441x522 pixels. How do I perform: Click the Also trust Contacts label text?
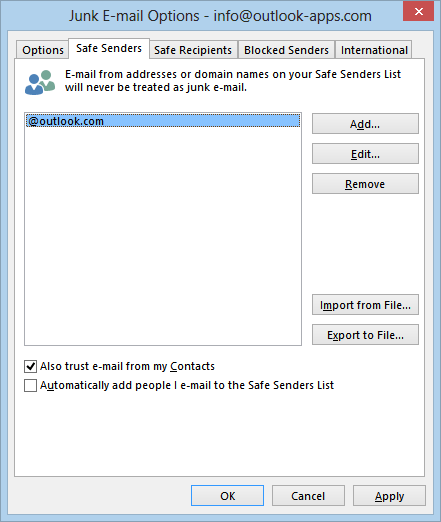click(x=127, y=366)
